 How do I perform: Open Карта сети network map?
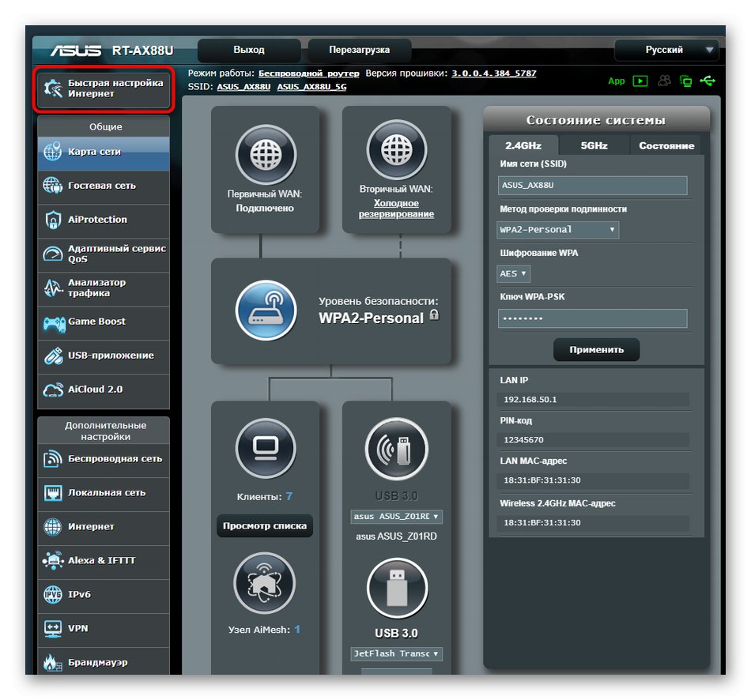tap(104, 152)
